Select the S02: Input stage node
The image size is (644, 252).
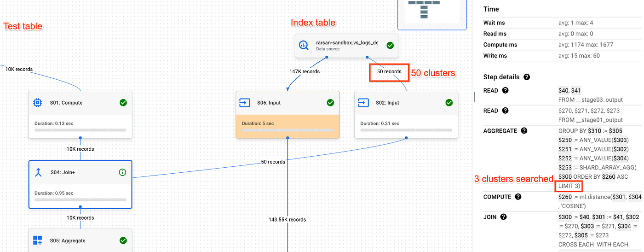[406, 115]
